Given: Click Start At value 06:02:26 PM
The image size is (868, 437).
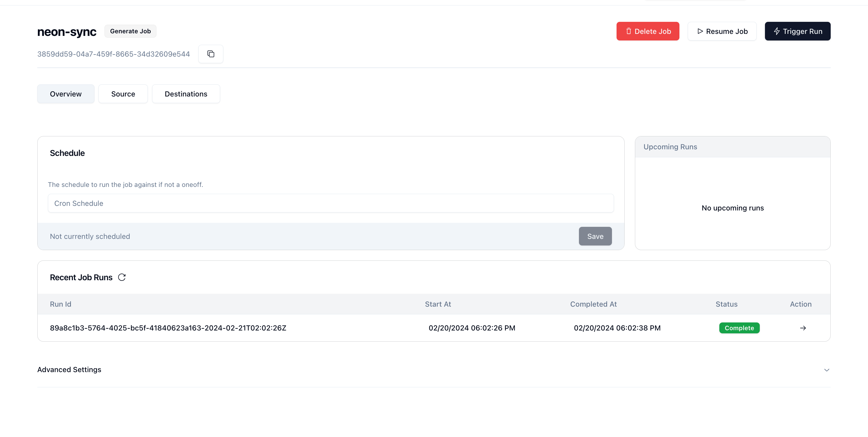Looking at the screenshot, I should [472, 328].
